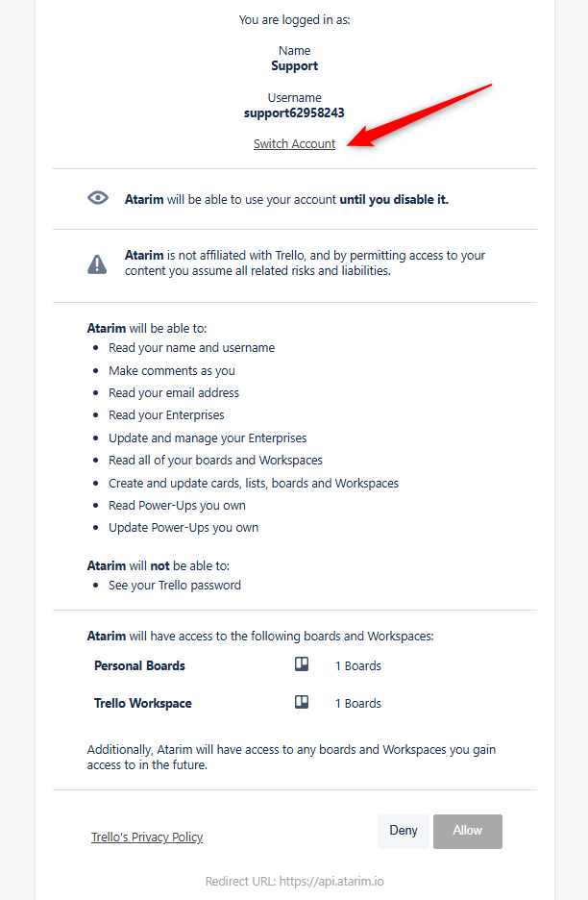
Task: Open Trello's Privacy Policy link
Action: (x=147, y=837)
